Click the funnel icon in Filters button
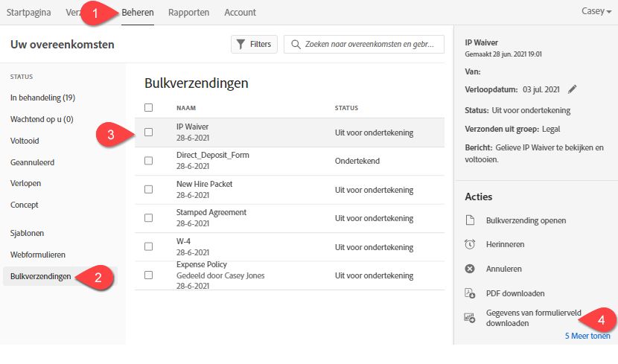Image resolution: width=618 pixels, height=364 pixels. pos(240,44)
